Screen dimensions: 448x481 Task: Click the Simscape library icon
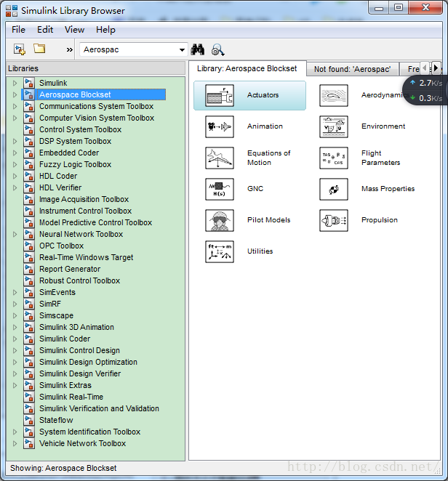29,315
